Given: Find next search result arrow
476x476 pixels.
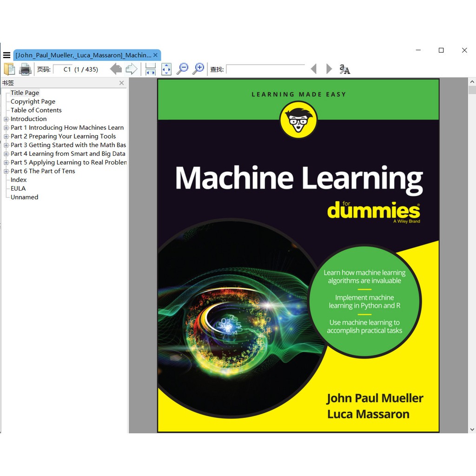Looking at the screenshot, I should [x=329, y=69].
